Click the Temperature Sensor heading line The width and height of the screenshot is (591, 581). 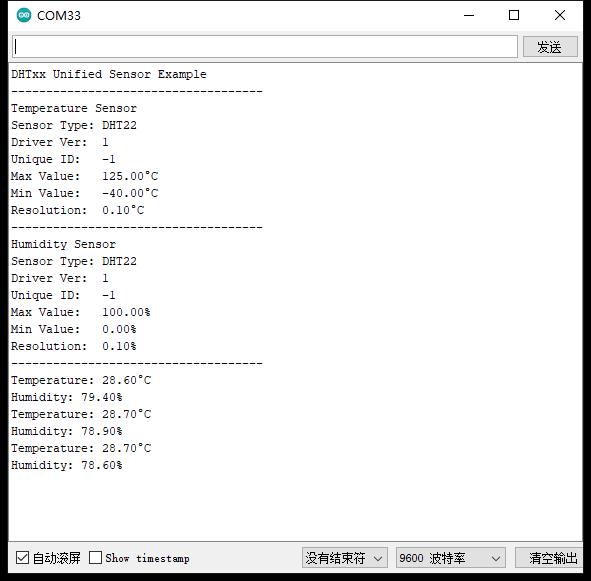pos(74,108)
